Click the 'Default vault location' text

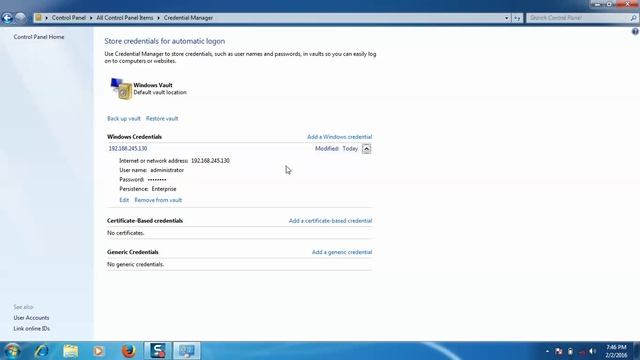(160, 93)
